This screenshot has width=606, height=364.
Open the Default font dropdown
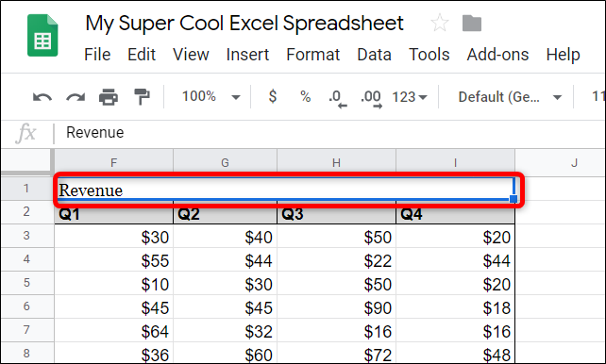point(510,97)
